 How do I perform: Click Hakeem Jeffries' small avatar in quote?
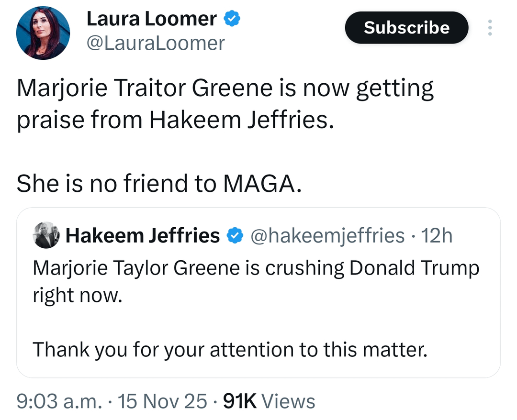click(x=46, y=235)
